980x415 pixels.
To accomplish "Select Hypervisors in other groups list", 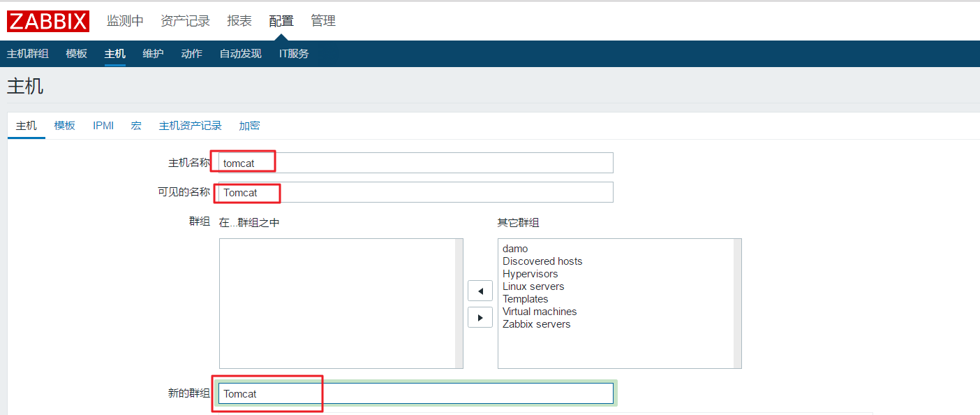I will point(530,274).
